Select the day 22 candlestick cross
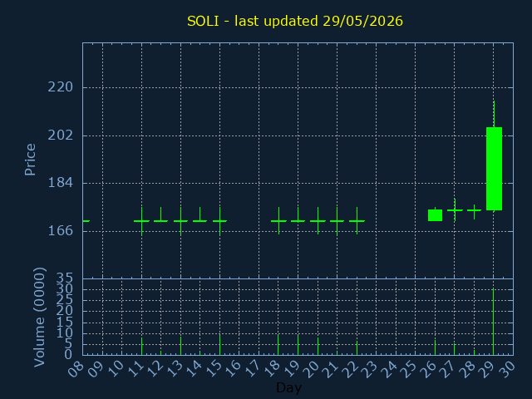 (x=357, y=221)
